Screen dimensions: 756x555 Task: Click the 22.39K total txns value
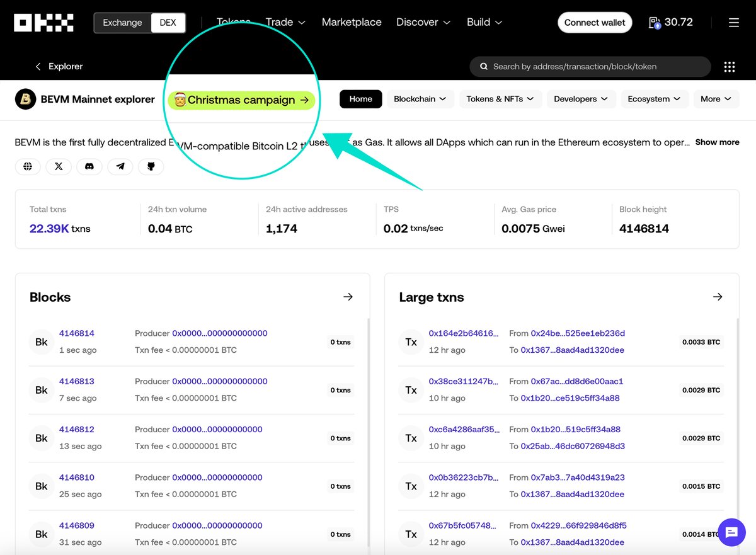coord(49,229)
